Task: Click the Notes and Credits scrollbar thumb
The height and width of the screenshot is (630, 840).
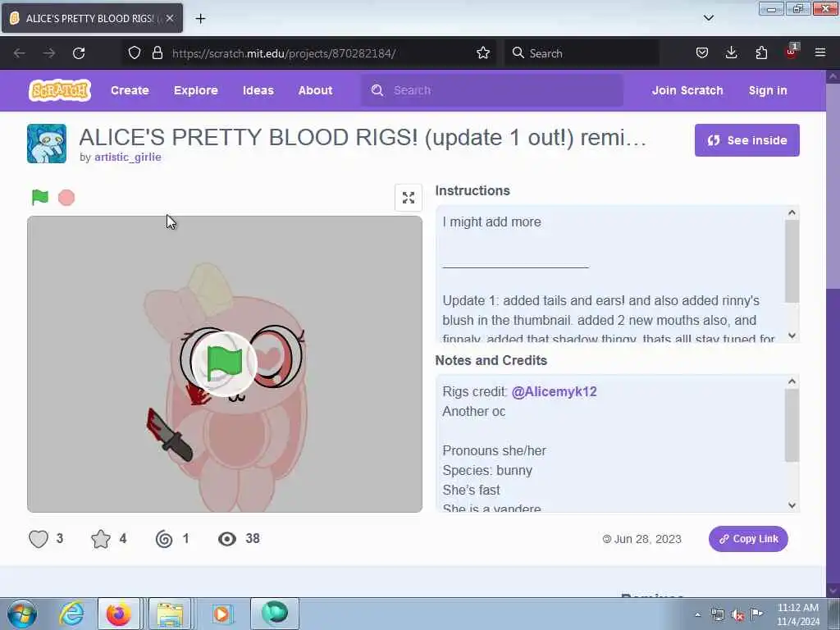Action: pos(792,426)
